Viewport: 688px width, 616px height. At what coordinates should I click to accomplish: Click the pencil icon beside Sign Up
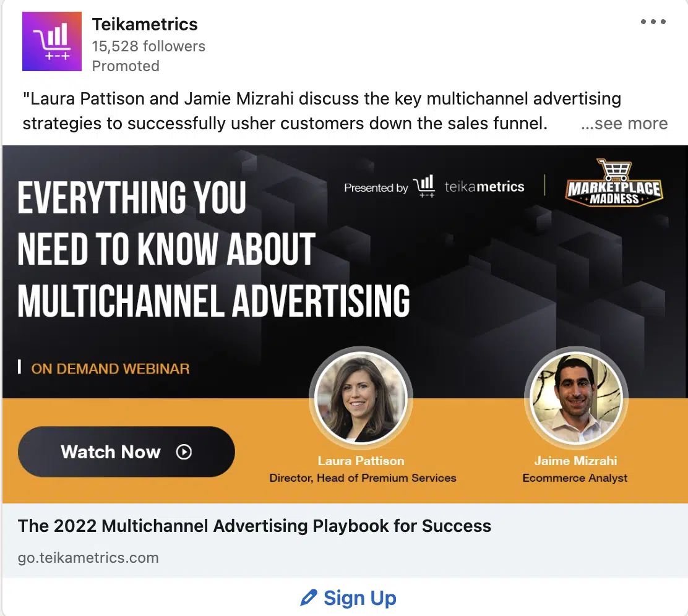click(x=309, y=597)
